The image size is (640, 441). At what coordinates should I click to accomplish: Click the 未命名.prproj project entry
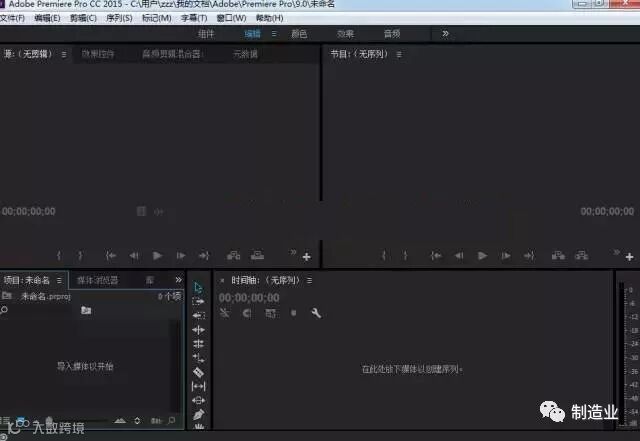tap(46, 296)
